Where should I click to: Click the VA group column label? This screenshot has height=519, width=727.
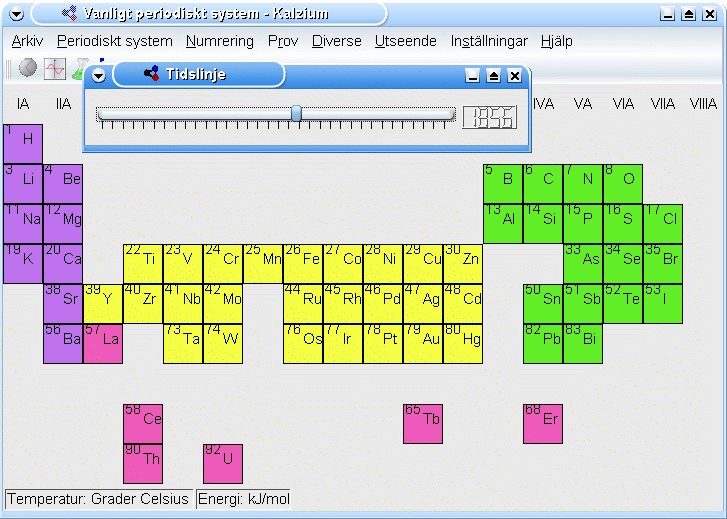[x=583, y=103]
